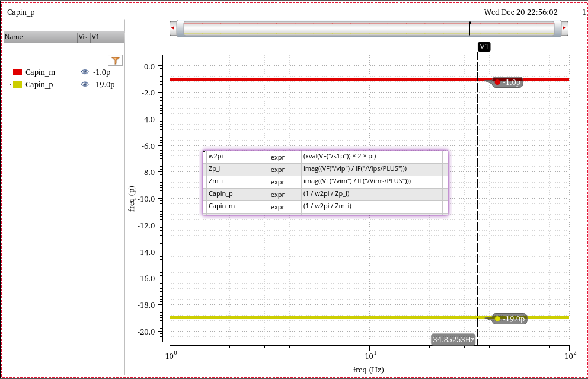The image size is (588, 379).
Task: Click the black marker in zoom strip
Action: coord(469,28)
